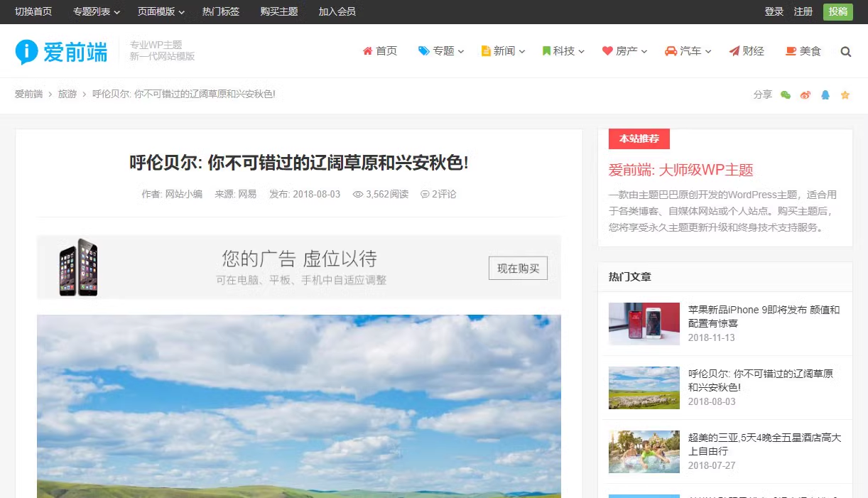Click the iPhone 9 article thumbnail

point(644,324)
